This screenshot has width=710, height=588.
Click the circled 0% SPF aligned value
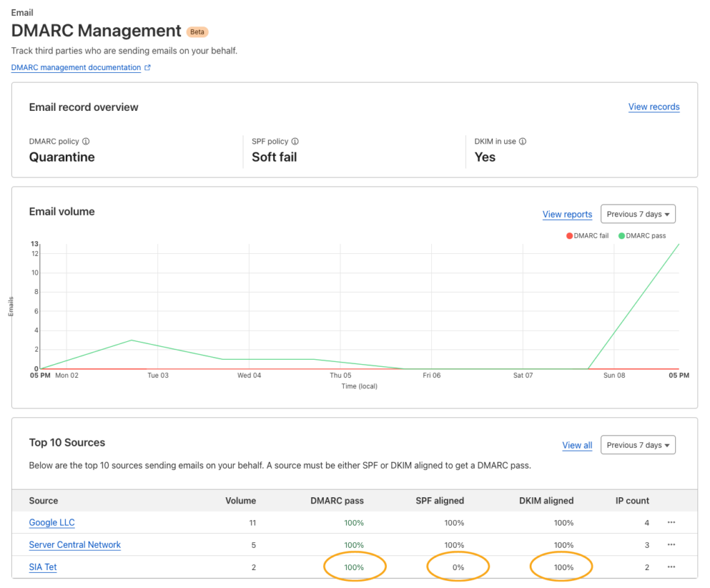[x=458, y=567]
